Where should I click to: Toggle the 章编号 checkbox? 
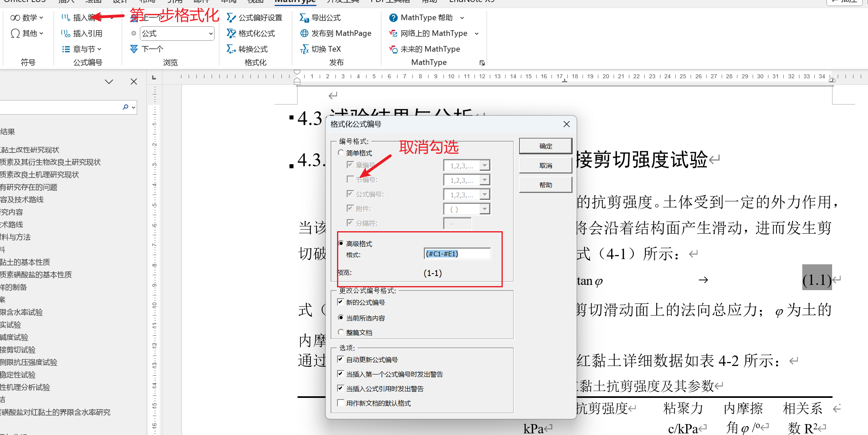350,164
